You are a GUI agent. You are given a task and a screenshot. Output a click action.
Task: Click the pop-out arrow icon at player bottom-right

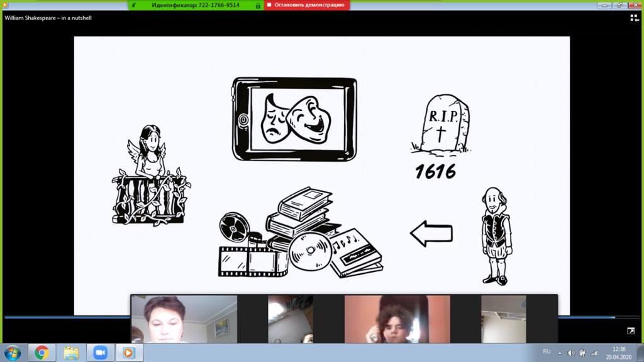pos(631,331)
